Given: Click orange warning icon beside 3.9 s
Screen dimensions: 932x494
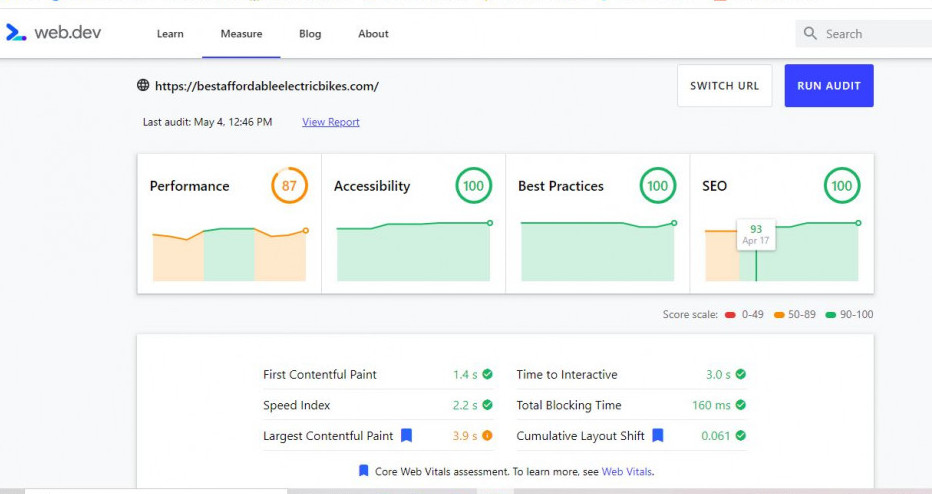Looking at the screenshot, I should coord(487,436).
